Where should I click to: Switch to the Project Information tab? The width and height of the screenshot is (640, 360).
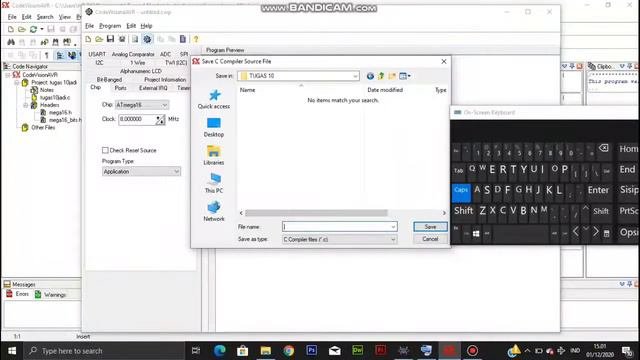165,80
